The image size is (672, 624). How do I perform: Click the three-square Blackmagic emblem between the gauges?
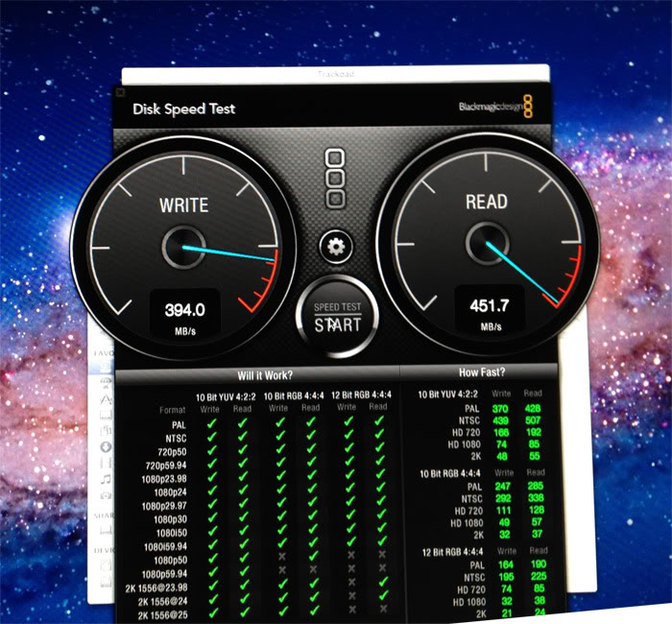coord(335,179)
